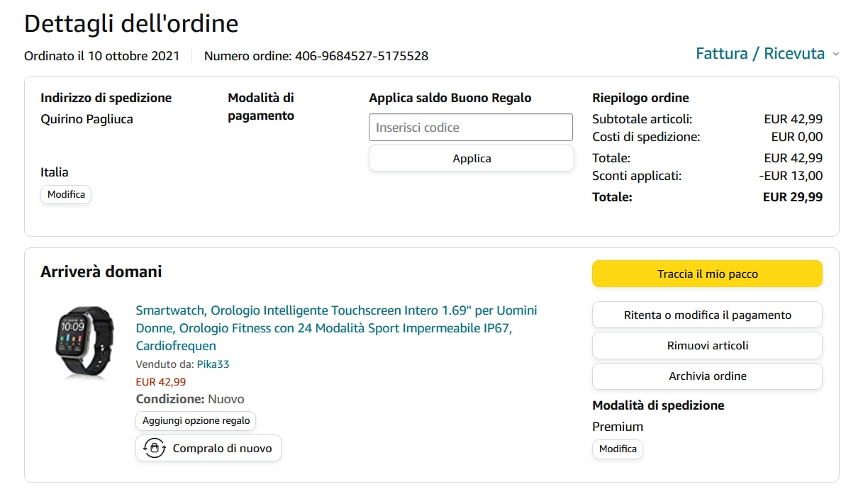The width and height of the screenshot is (868, 494).
Task: Click the red EUR 42,99 item price
Action: coord(160,381)
